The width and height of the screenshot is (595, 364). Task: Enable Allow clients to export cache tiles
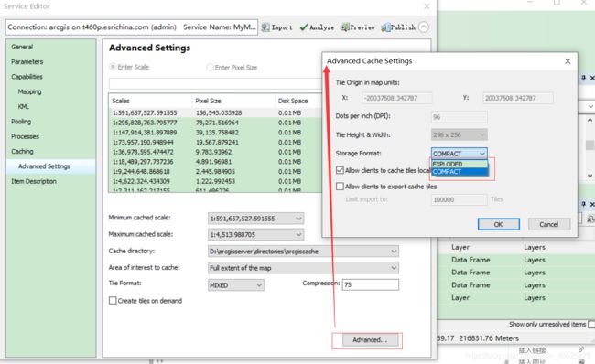pos(340,187)
